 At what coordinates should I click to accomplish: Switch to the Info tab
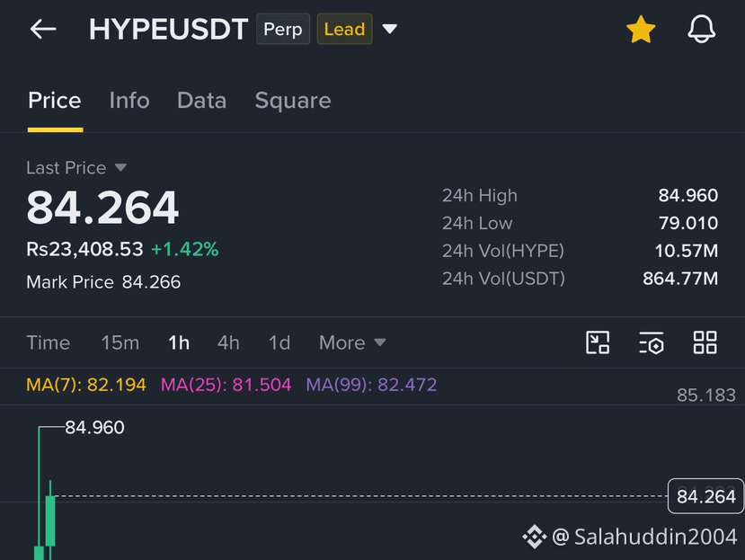coord(129,101)
